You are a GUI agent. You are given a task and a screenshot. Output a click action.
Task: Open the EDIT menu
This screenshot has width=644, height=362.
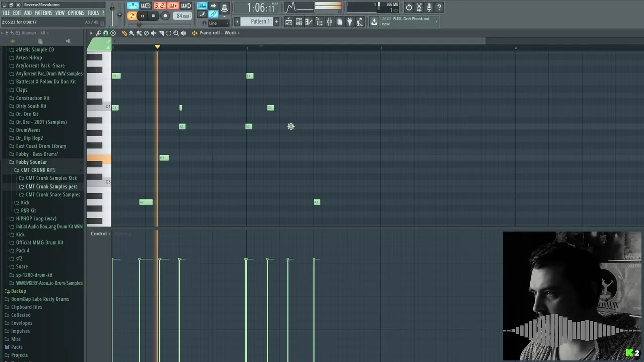17,13
